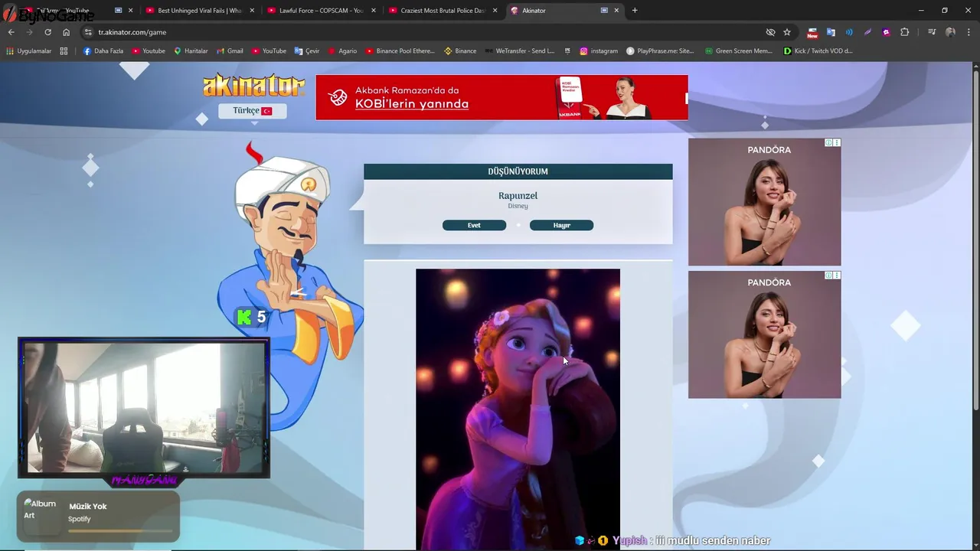Go back with the browser back arrow
Viewport: 980px width, 551px height.
pyautogui.click(x=11, y=32)
